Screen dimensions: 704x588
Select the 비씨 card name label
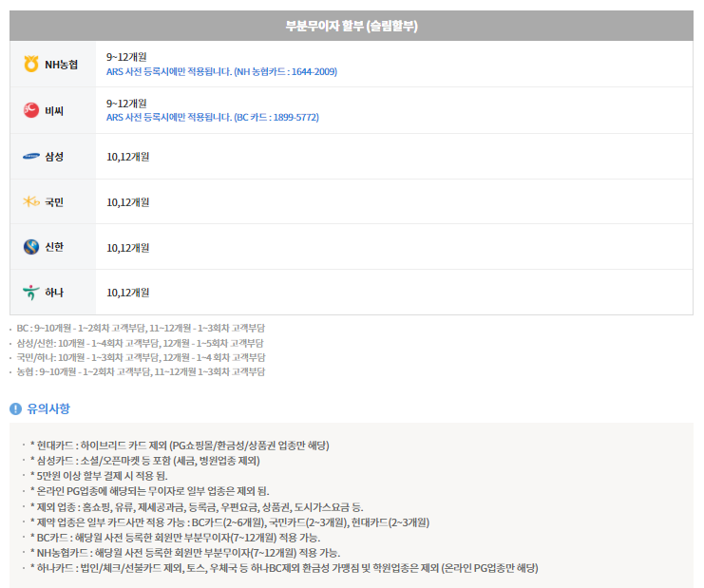[x=54, y=111]
